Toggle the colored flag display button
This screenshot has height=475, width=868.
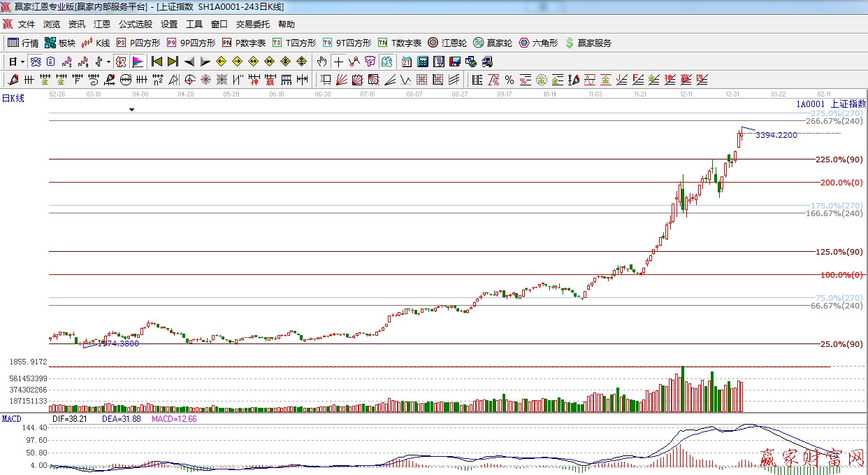click(137, 62)
